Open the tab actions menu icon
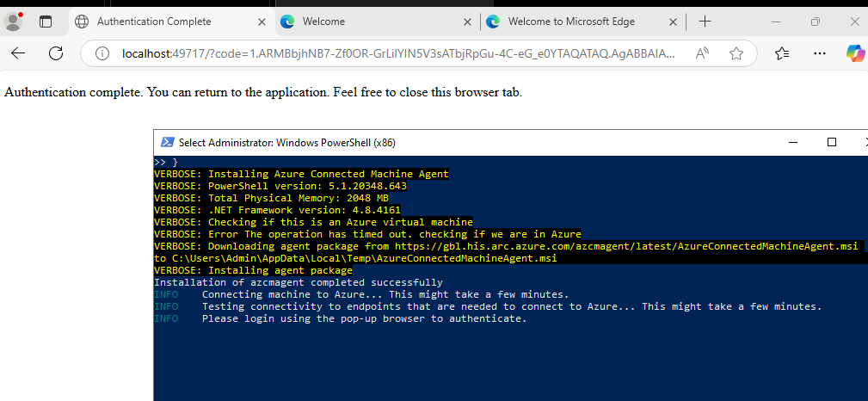Screen dimensions: 868x401 46,22
